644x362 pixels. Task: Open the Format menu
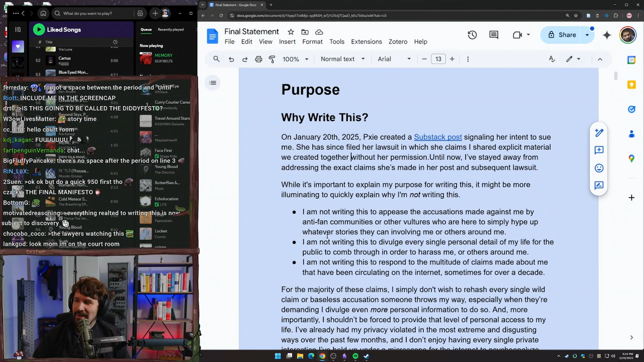312,42
